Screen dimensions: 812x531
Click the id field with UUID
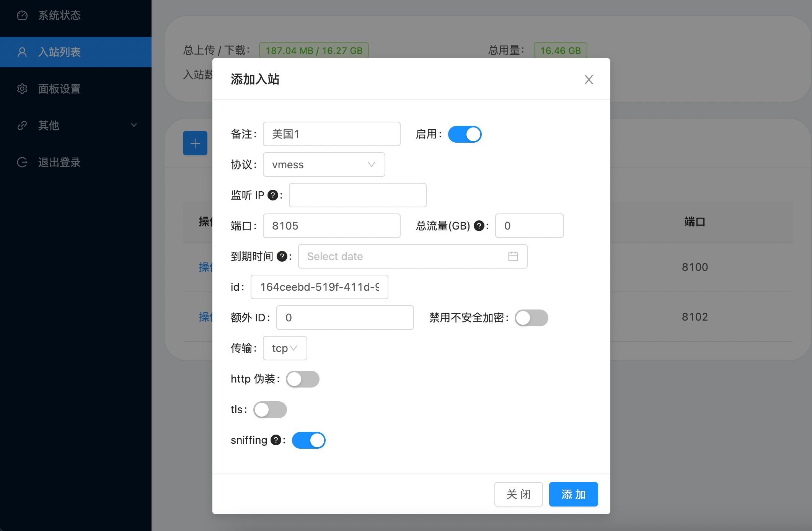(x=320, y=287)
